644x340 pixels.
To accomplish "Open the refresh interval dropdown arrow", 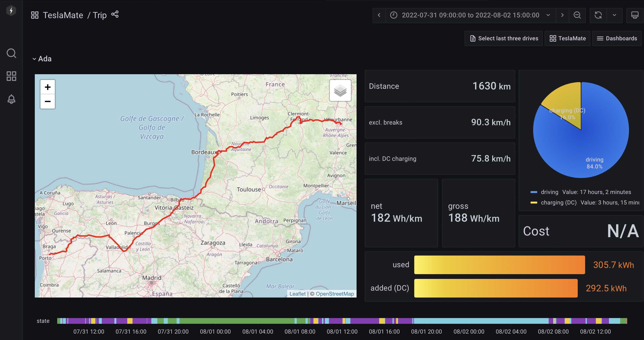I will (x=614, y=15).
